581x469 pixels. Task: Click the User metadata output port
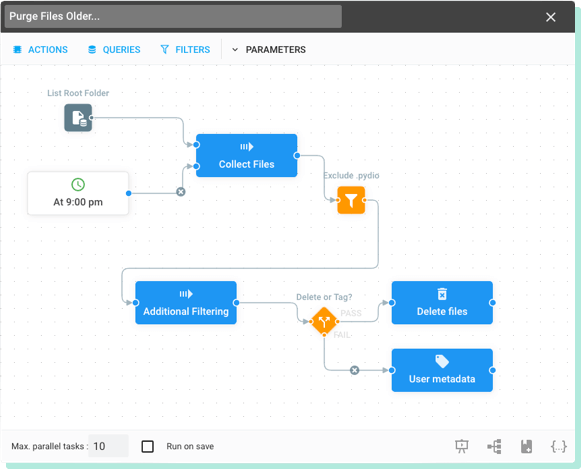pos(492,370)
